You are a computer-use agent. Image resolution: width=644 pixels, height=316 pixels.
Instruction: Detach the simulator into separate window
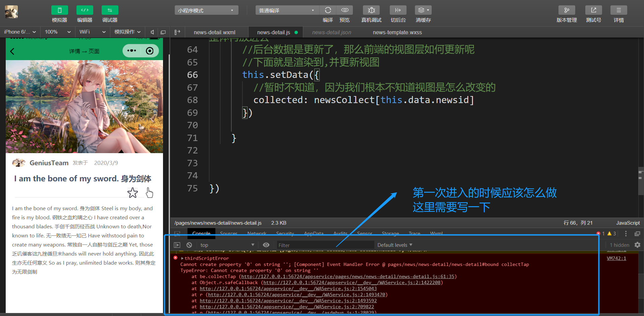pos(163,32)
